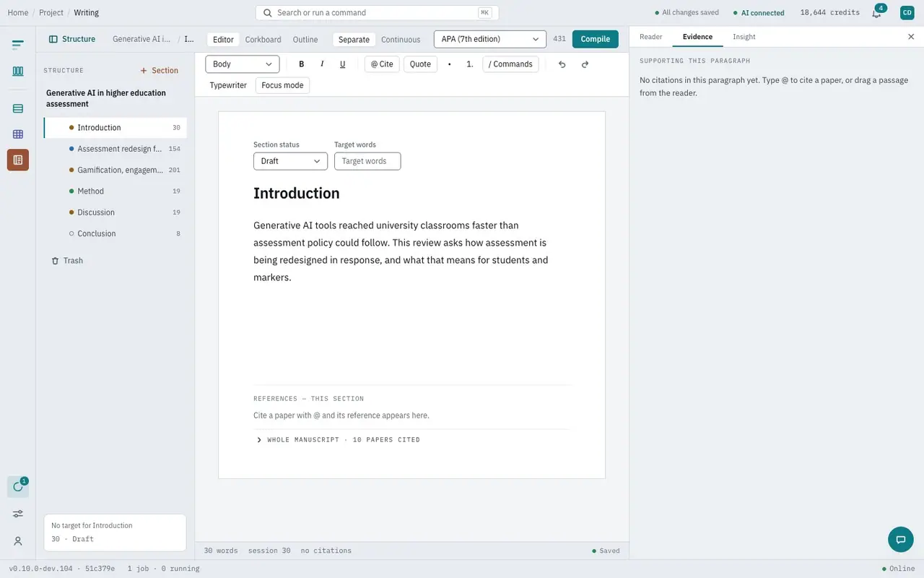
Task: Open the list view sidebar icon
Action: 18,108
